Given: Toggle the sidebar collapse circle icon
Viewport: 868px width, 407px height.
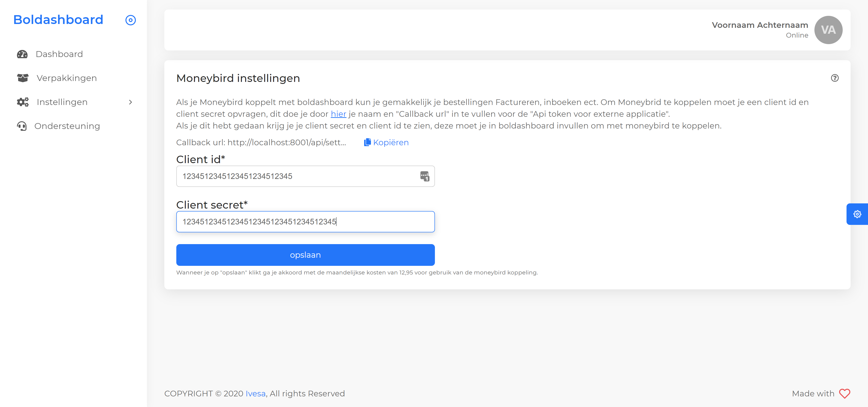Looking at the screenshot, I should tap(130, 20).
